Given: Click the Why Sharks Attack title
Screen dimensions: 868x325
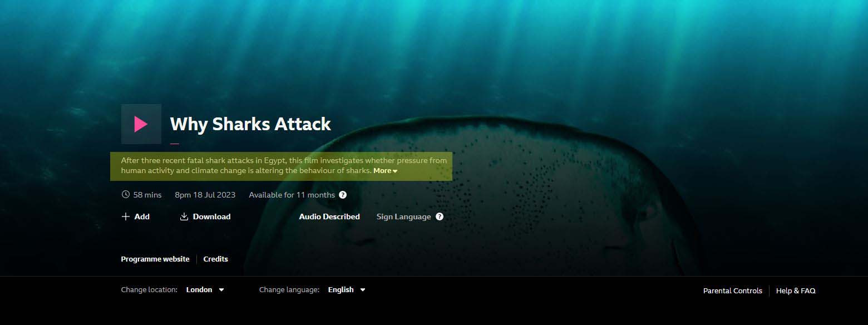Looking at the screenshot, I should (250, 124).
